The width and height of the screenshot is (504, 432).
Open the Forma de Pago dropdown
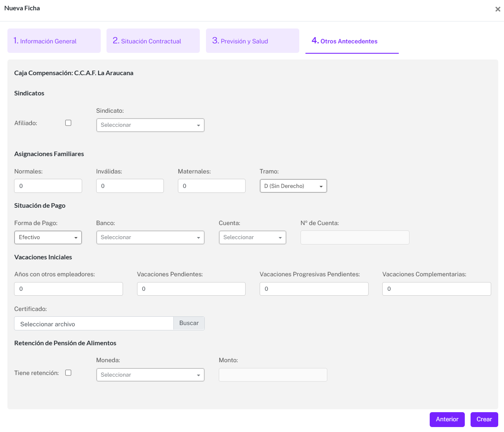pos(48,237)
